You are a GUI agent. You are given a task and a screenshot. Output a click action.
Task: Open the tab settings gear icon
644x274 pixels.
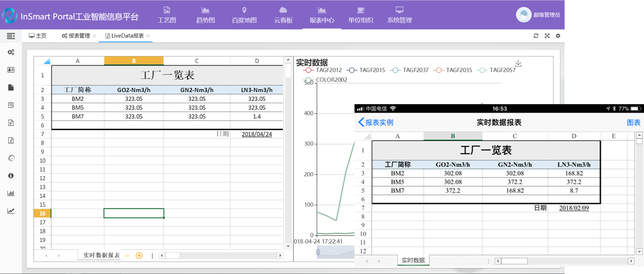558,36
